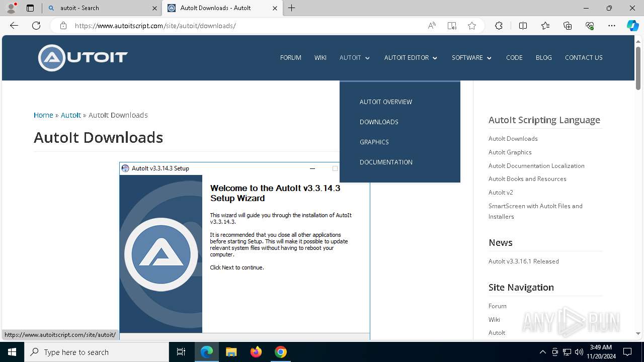The height and width of the screenshot is (362, 644).
Task: Open the Windows Start menu
Action: 12,352
